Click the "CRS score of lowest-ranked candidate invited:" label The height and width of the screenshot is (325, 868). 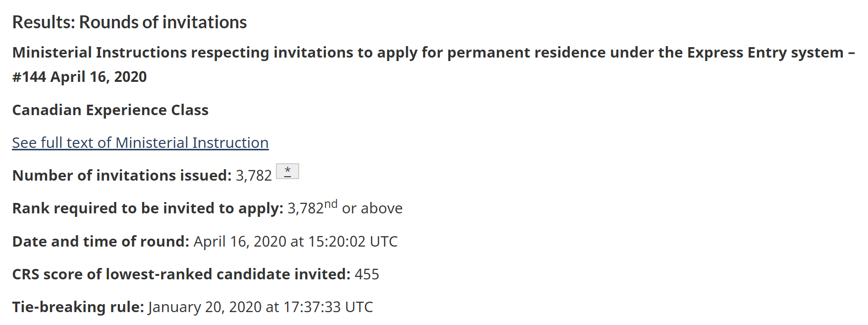pyautogui.click(x=181, y=274)
